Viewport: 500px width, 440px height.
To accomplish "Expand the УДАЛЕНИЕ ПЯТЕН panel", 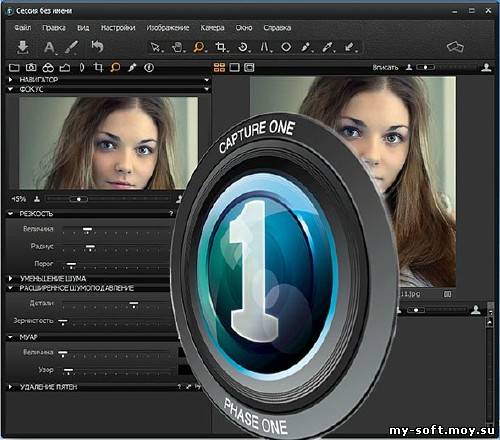I will (x=10, y=387).
